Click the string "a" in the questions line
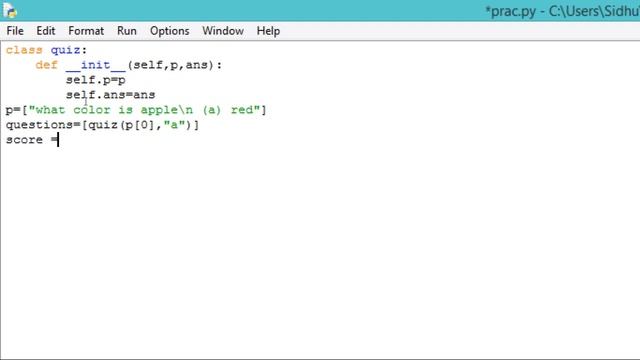Image resolution: width=640 pixels, height=360 pixels. [x=174, y=125]
